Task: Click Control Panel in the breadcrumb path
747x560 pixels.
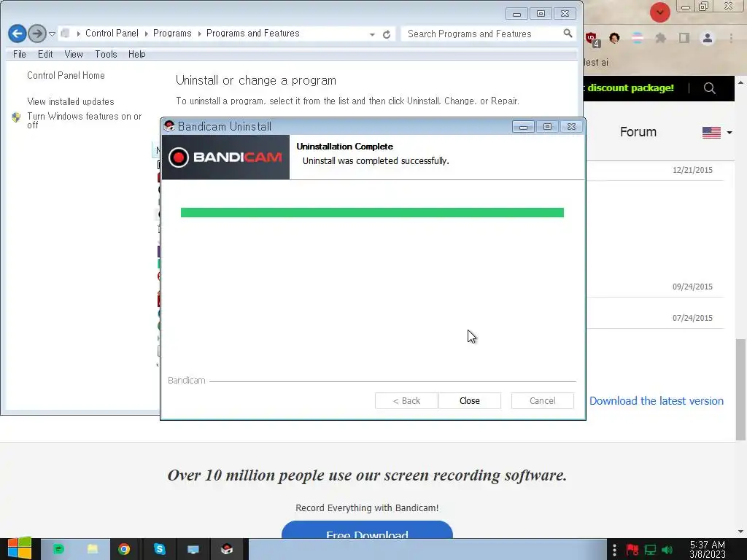Action: (112, 34)
